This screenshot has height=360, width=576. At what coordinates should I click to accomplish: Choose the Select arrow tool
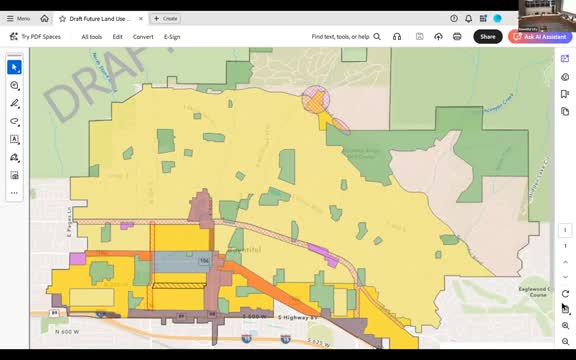pos(14,68)
